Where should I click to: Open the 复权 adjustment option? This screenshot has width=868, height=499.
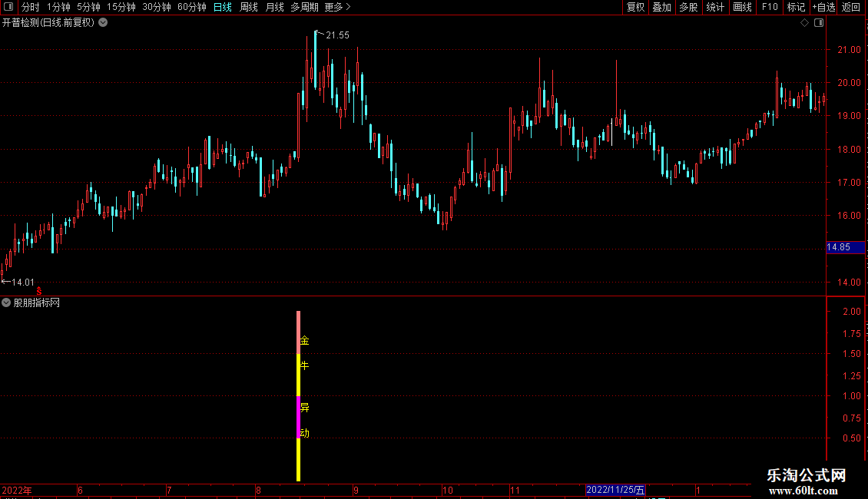coord(635,7)
